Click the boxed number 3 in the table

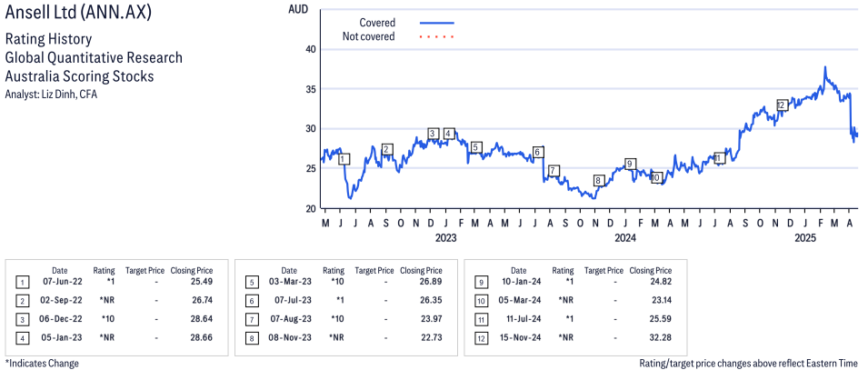pyautogui.click(x=22, y=320)
